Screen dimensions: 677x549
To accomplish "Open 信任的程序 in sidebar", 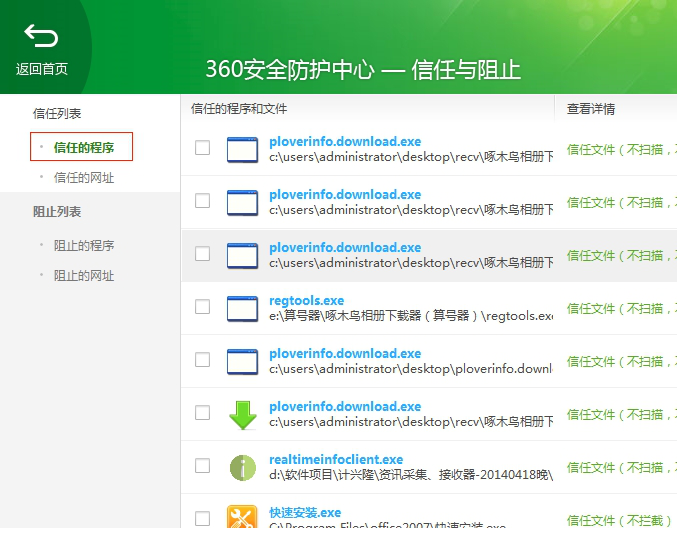I will [x=82, y=147].
